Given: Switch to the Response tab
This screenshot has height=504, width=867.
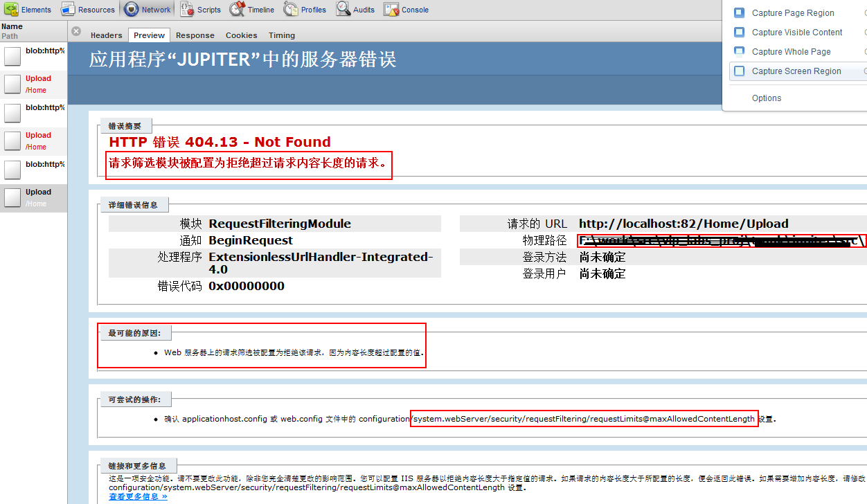Looking at the screenshot, I should point(195,35).
